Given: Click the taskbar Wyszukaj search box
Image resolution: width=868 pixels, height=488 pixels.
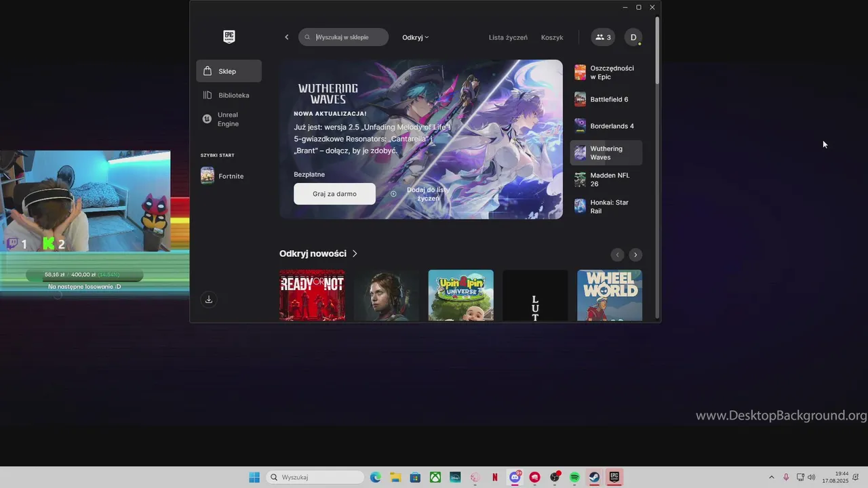Looking at the screenshot, I should pos(315,477).
